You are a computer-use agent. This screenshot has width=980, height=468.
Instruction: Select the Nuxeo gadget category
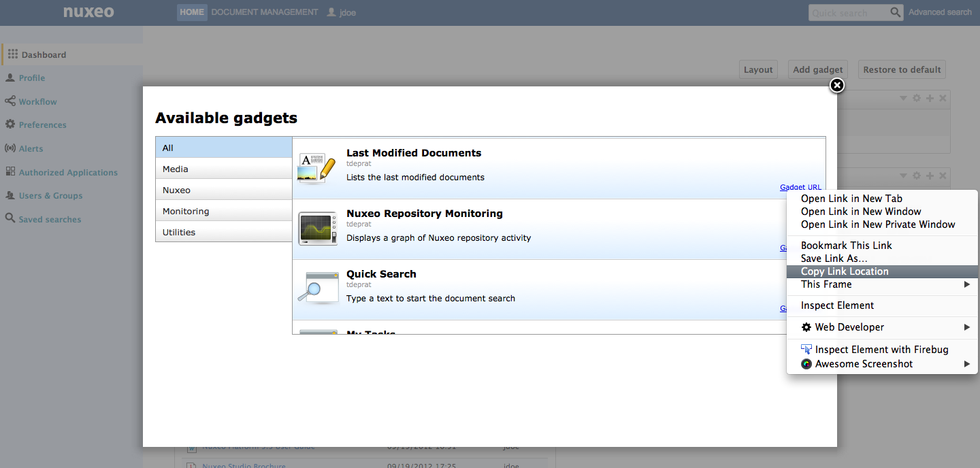click(x=224, y=190)
